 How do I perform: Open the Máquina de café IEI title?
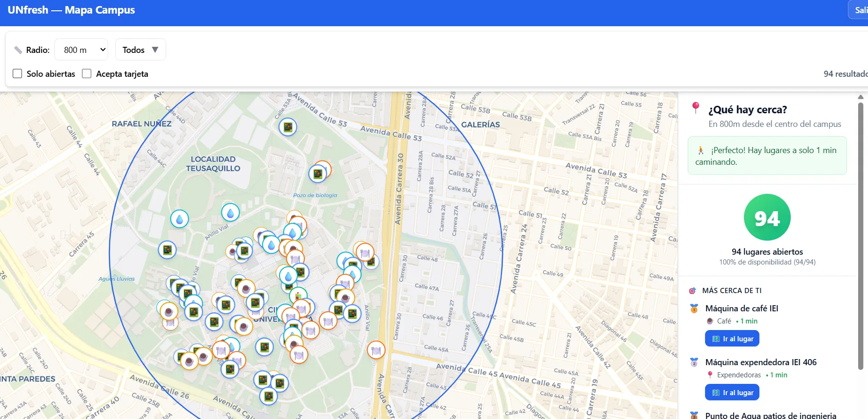(x=742, y=308)
